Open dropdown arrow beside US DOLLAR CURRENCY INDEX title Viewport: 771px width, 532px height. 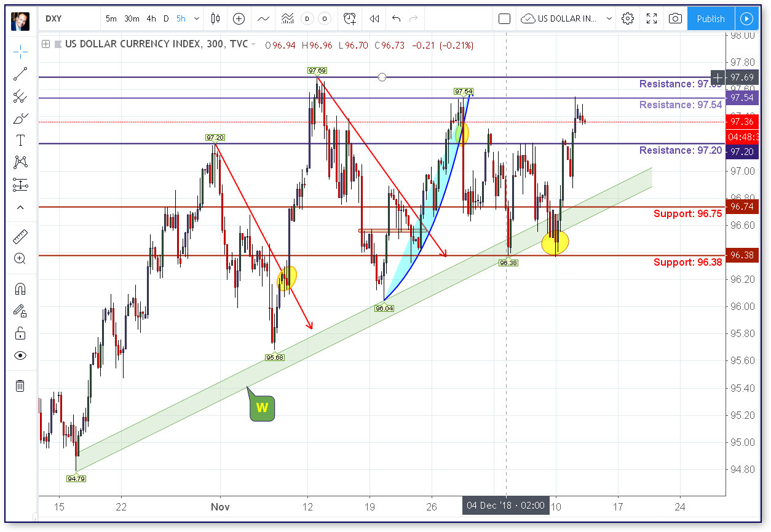(253, 45)
